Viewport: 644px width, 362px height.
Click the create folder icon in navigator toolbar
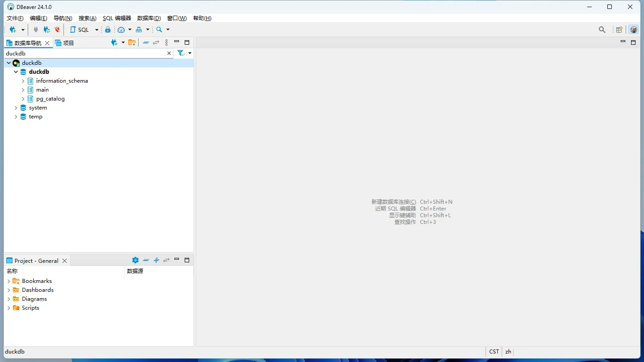coord(132,42)
